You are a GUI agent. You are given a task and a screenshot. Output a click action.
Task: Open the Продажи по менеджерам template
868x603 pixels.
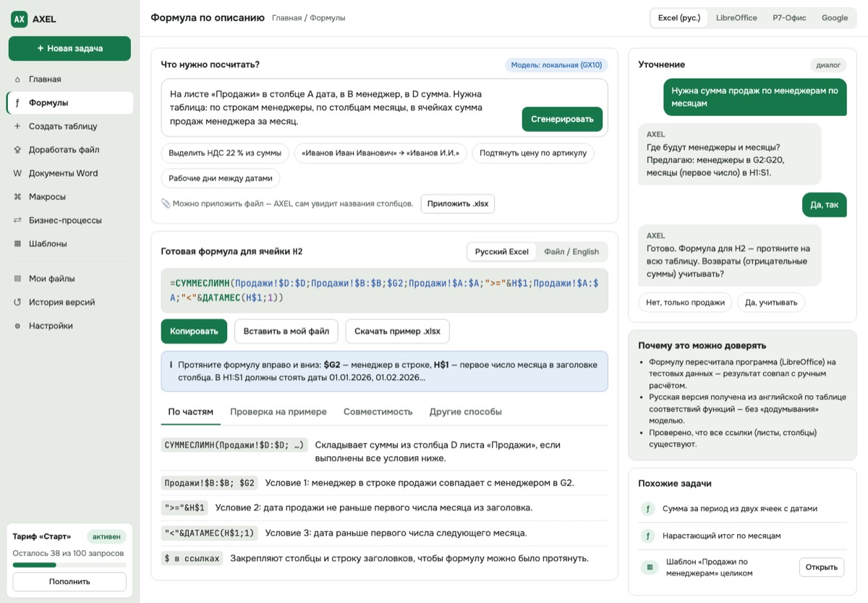(822, 568)
